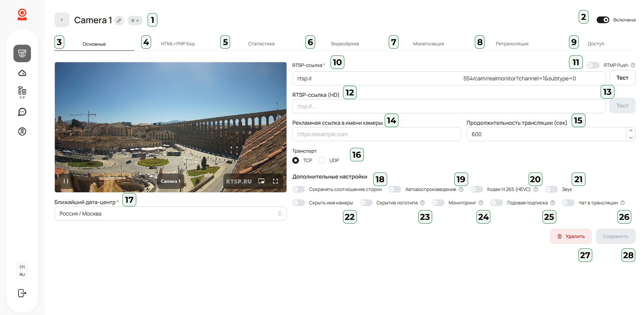This screenshot has height=315, width=644.
Task: Switch the language to EN
Action: coord(22,267)
